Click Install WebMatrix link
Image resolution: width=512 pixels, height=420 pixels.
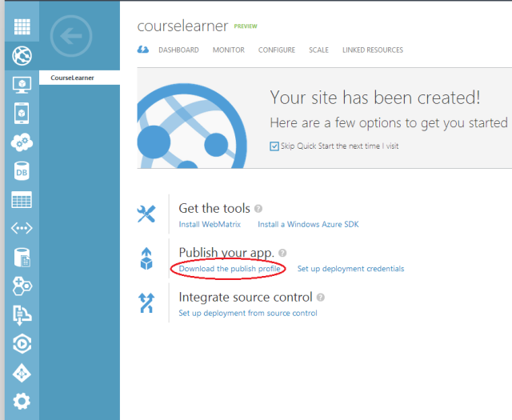(210, 224)
